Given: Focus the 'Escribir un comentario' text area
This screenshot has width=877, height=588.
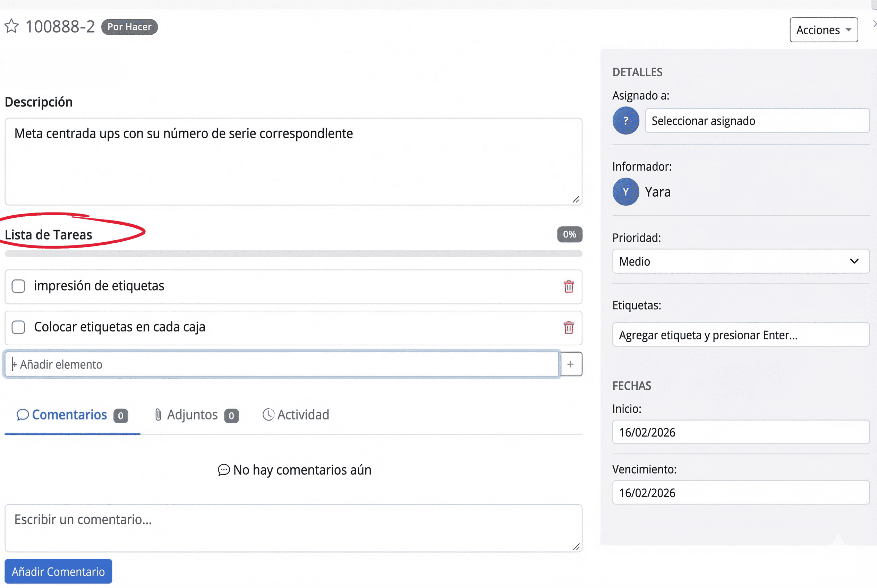Looking at the screenshot, I should click(293, 528).
